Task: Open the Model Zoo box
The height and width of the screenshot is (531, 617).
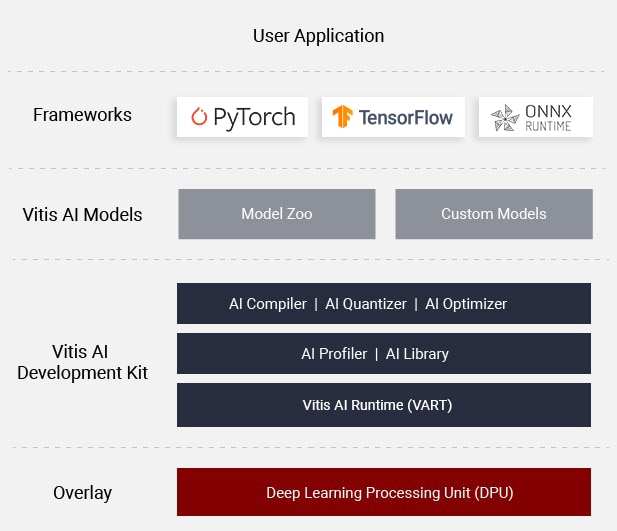Action: point(277,214)
